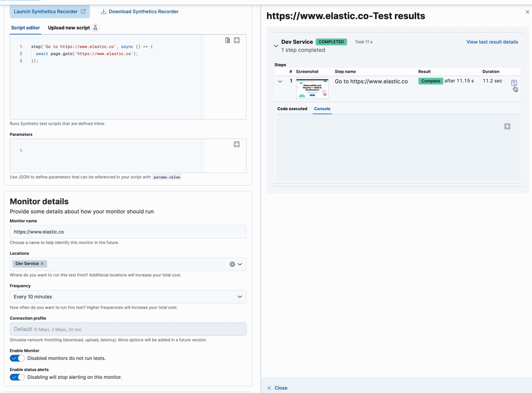
Task: Open step logs for the elastic.co step
Action: pyautogui.click(x=514, y=83)
